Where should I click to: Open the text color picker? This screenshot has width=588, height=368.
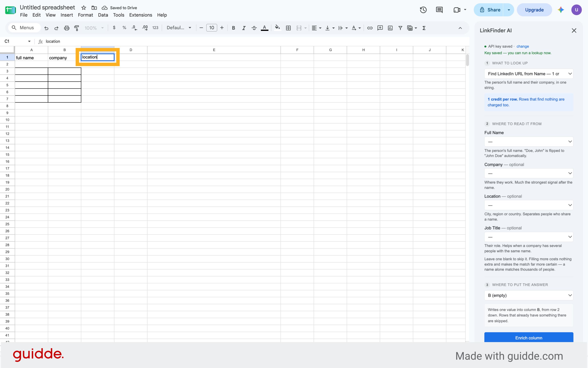[x=265, y=28]
